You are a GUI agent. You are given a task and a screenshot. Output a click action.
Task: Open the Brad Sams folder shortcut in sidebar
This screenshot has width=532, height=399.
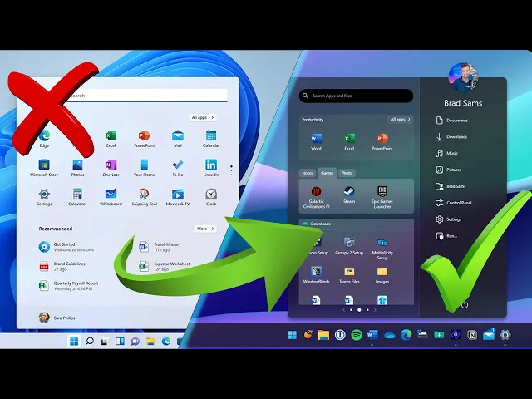(451, 186)
